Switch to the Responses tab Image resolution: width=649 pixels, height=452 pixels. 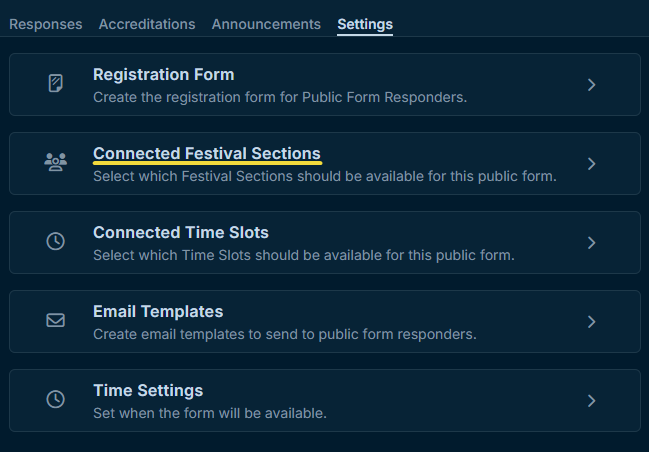46,24
